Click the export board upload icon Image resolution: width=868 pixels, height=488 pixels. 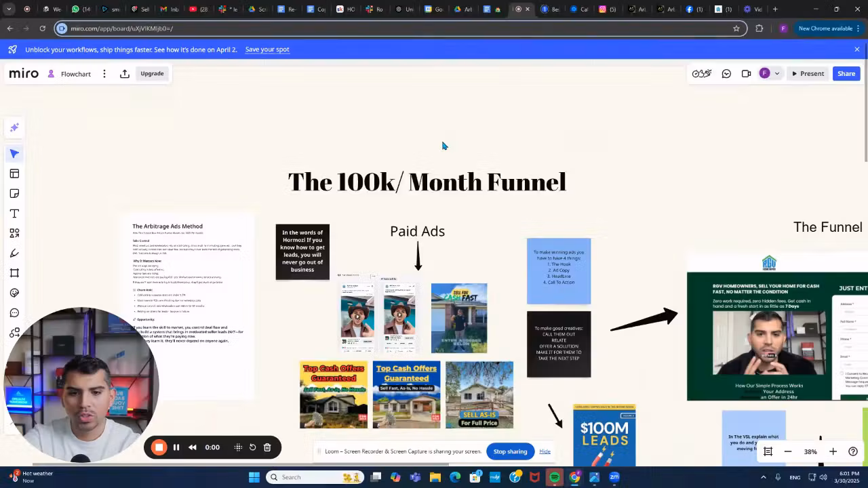[x=125, y=74]
